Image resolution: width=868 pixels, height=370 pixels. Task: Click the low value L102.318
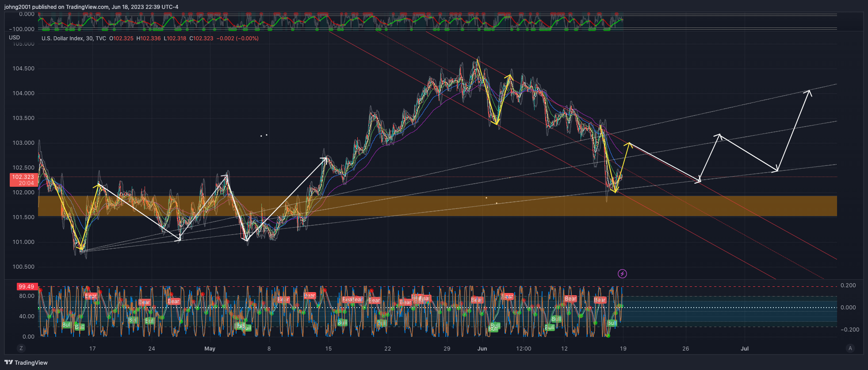point(175,39)
